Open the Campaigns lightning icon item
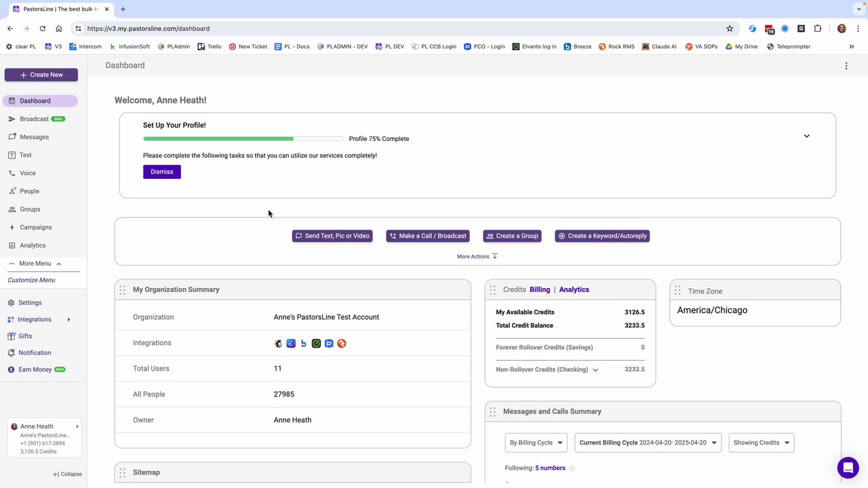Screen dimensions: 868x488 point(12,228)
